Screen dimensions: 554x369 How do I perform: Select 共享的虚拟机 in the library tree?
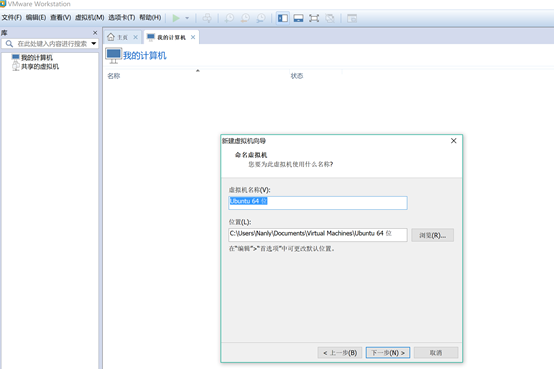click(x=40, y=66)
